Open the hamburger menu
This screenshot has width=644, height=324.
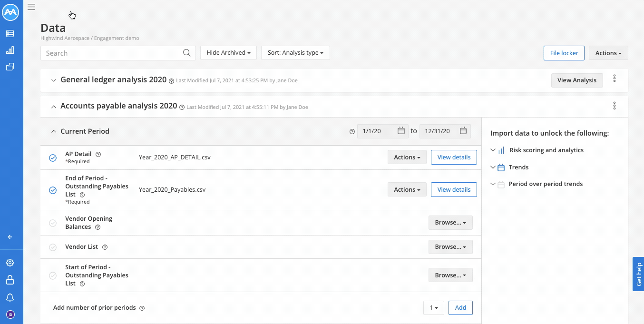31,7
